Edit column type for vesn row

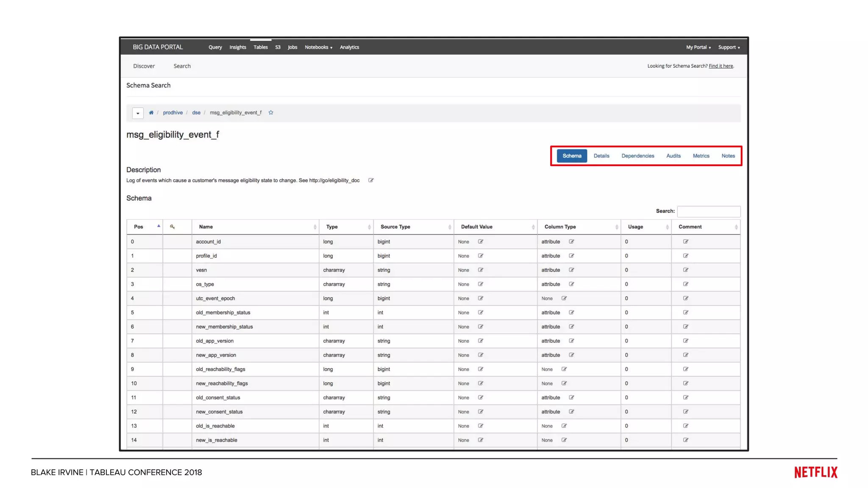[x=571, y=270]
